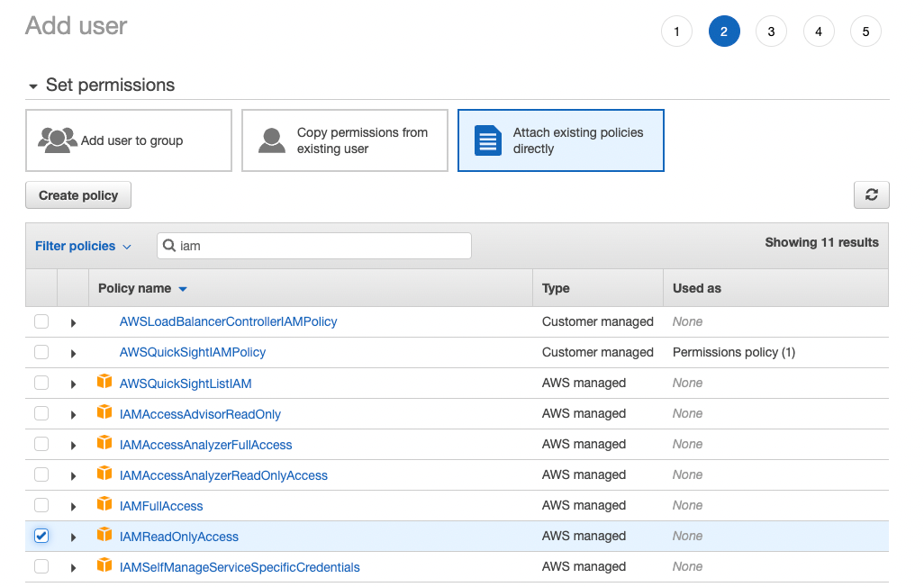Check the AWSQuickSightIAMPolicy checkbox

(41, 352)
